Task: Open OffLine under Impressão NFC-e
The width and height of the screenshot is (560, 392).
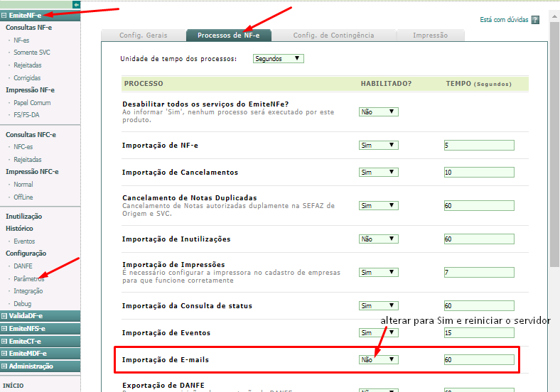Action: [x=23, y=197]
